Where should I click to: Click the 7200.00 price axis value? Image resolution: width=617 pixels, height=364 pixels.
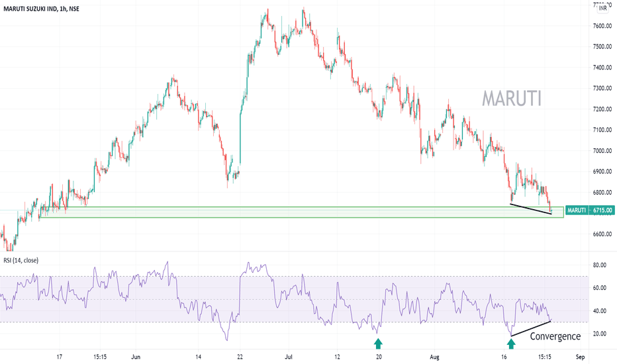(x=602, y=109)
